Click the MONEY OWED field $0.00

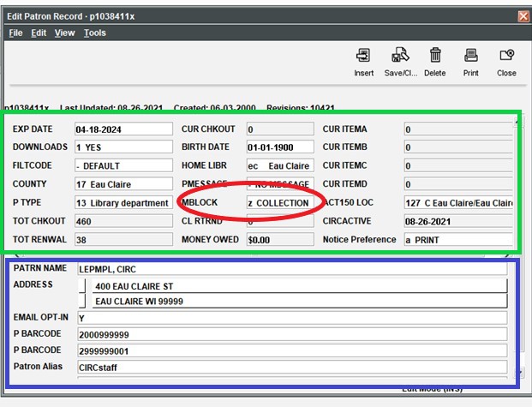pyautogui.click(x=280, y=240)
